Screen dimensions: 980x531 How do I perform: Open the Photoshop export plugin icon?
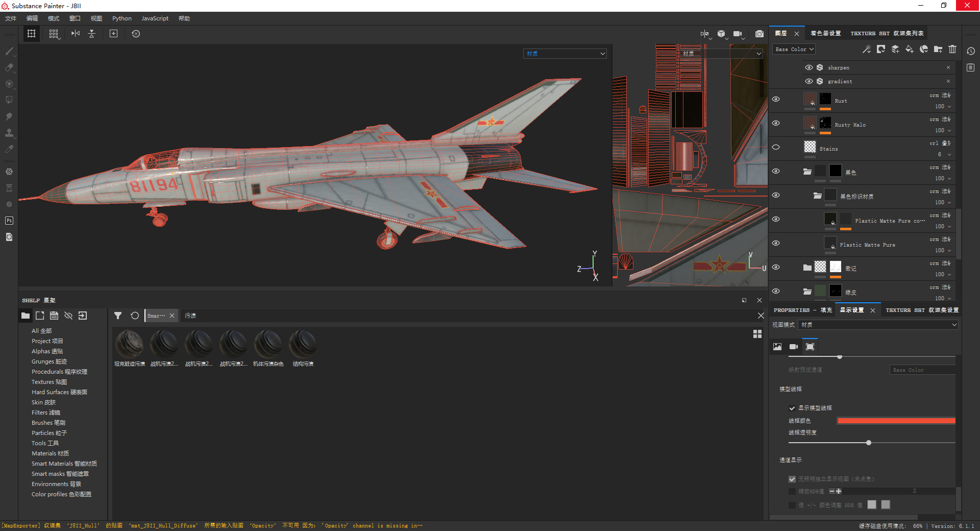tap(9, 221)
